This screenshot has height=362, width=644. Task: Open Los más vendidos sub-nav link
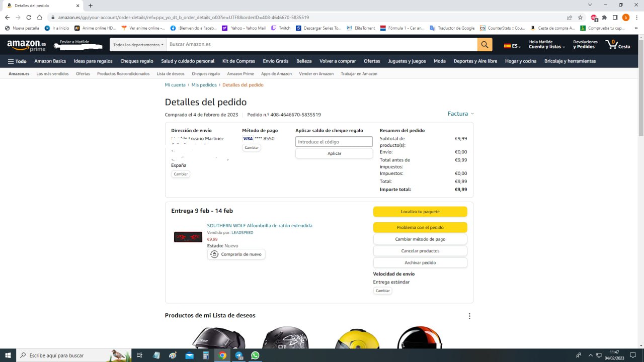[x=52, y=74]
